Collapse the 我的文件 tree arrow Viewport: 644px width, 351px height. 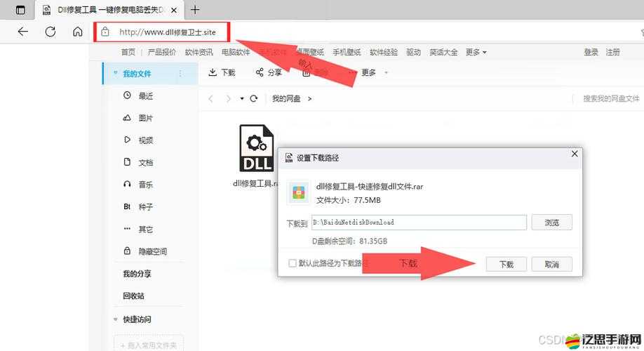[116, 73]
